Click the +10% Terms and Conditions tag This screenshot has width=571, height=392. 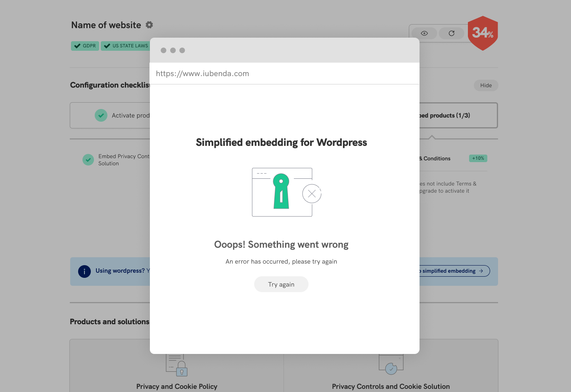point(478,158)
